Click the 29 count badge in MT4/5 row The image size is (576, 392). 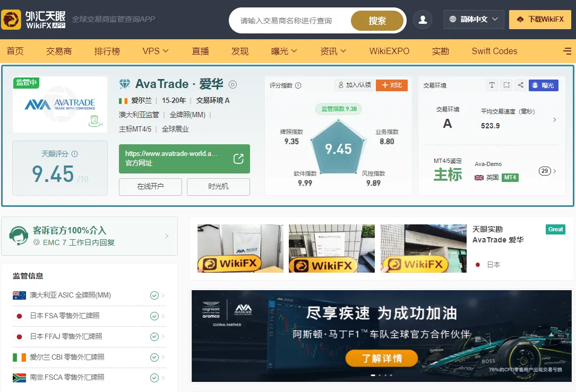coord(545,171)
